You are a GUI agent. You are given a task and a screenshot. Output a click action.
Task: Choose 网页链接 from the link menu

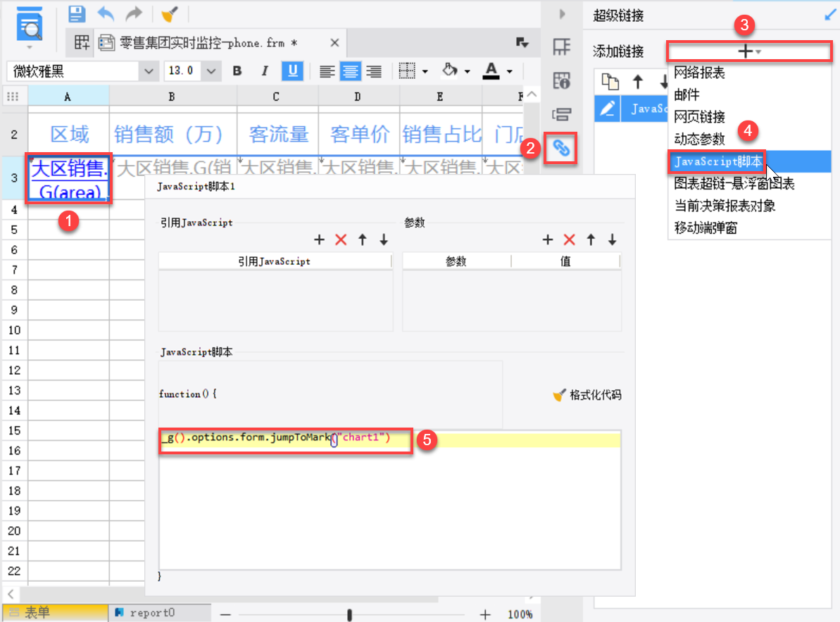[x=699, y=117]
